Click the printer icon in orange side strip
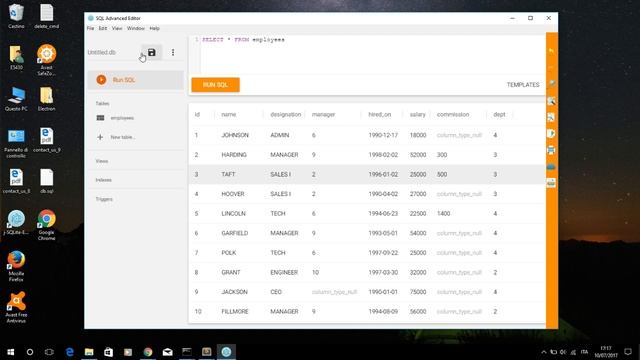Image resolution: width=640 pixels, height=360 pixels. [551, 150]
